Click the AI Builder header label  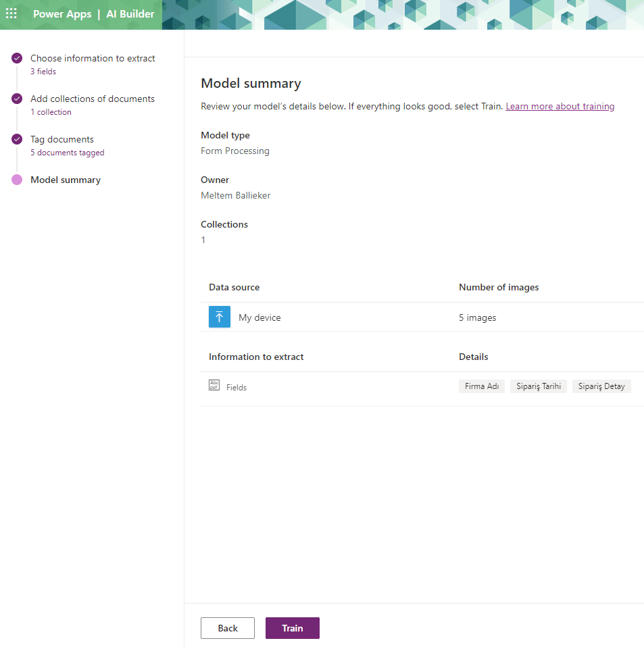pos(130,14)
